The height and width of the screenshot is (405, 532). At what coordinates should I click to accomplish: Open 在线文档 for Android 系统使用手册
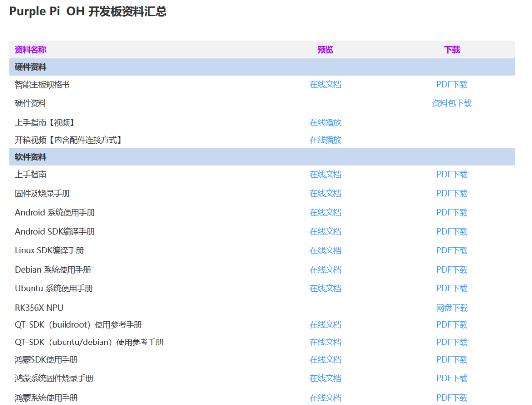coord(325,213)
